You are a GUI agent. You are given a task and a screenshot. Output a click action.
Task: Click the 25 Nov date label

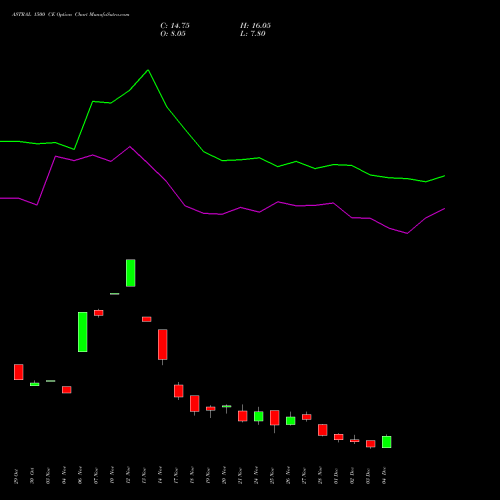click(272, 476)
